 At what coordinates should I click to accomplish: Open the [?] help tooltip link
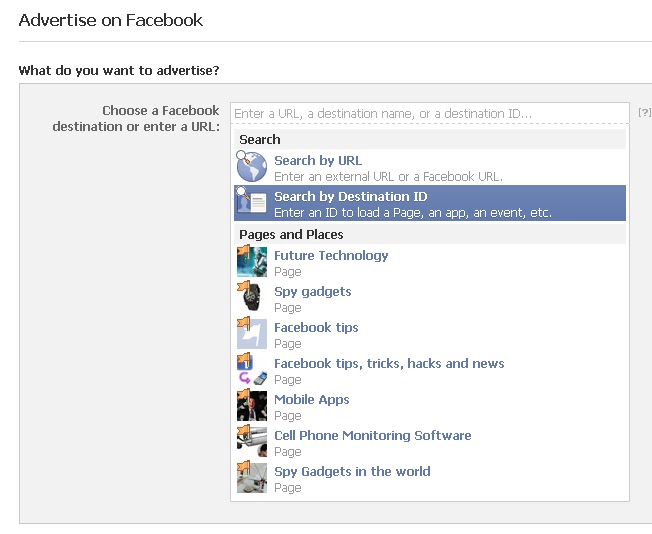[x=644, y=112]
